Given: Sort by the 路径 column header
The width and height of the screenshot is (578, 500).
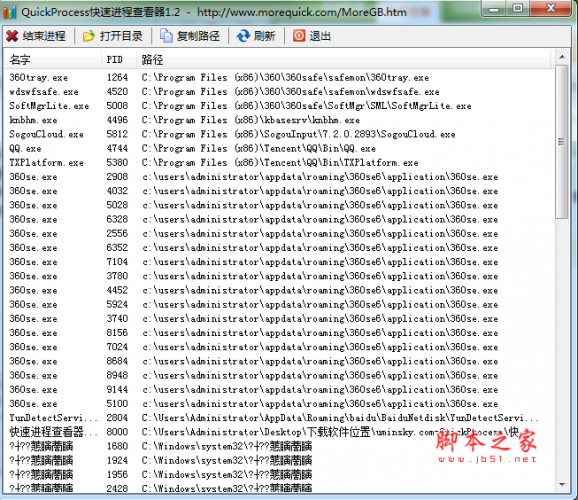Looking at the screenshot, I should (344, 59).
